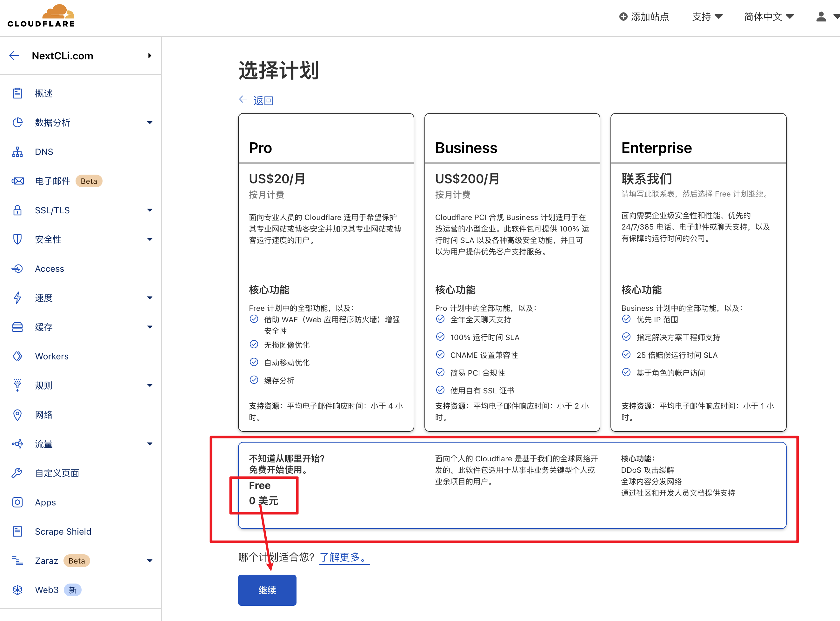
Task: Click the 缓存 storage icon
Action: click(17, 327)
